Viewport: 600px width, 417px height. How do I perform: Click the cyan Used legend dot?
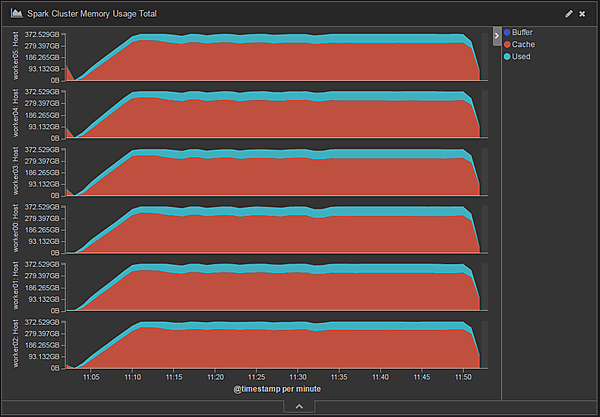[506, 57]
